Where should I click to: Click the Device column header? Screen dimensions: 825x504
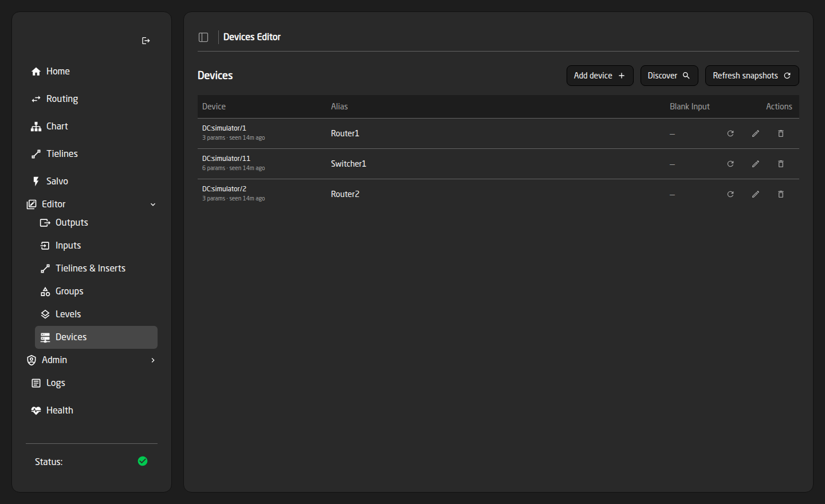pos(214,107)
